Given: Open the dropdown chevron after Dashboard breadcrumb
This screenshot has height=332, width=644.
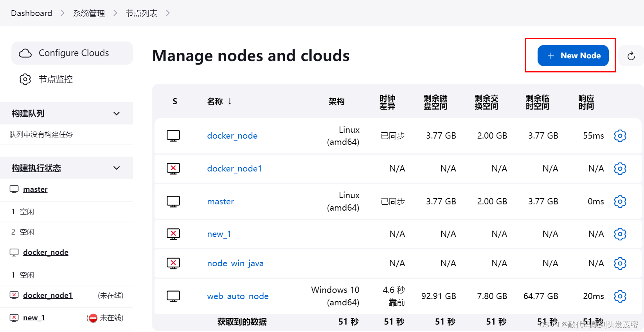Looking at the screenshot, I should [x=63, y=13].
